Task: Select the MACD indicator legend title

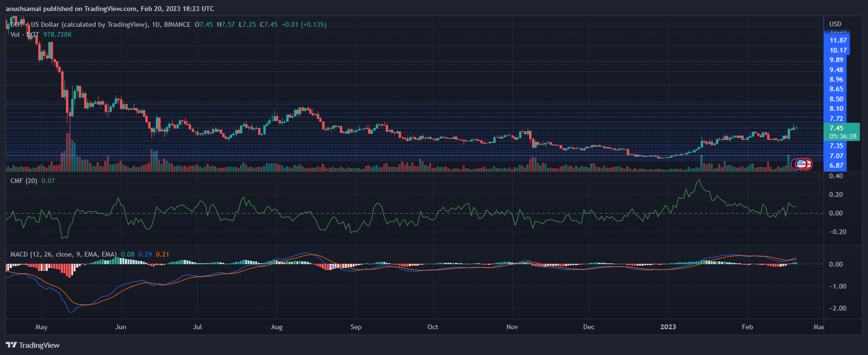Action: [63, 254]
